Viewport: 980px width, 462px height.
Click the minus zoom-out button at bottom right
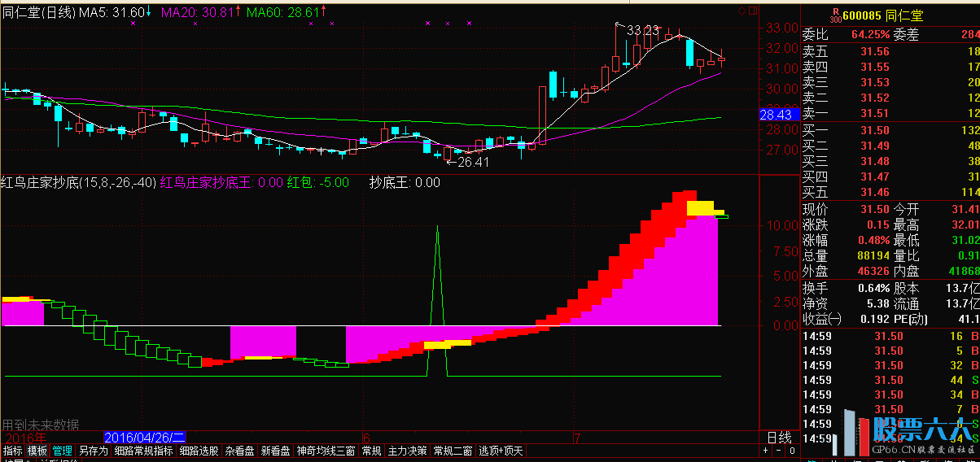[779, 451]
